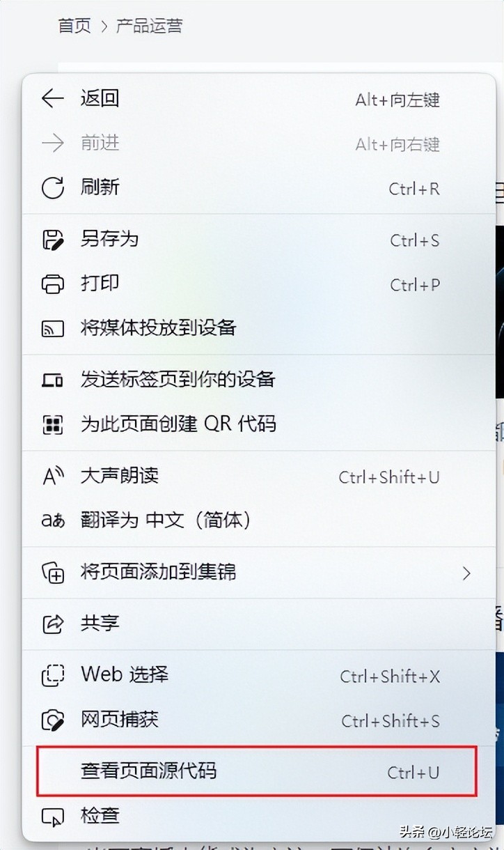The image size is (504, 850).
Task: Select 查看页面源代码 menu entry
Action: (258, 771)
